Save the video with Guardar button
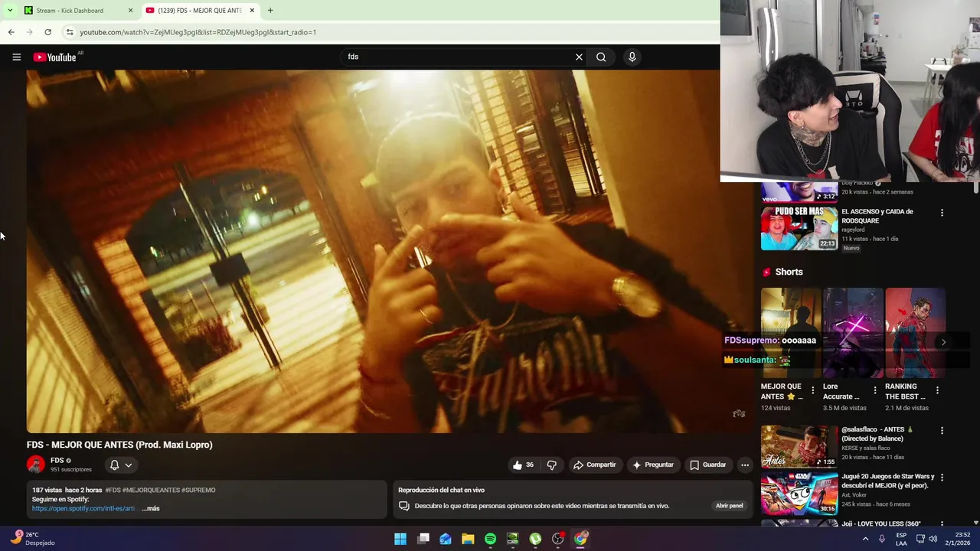The width and height of the screenshot is (980, 551). (707, 465)
